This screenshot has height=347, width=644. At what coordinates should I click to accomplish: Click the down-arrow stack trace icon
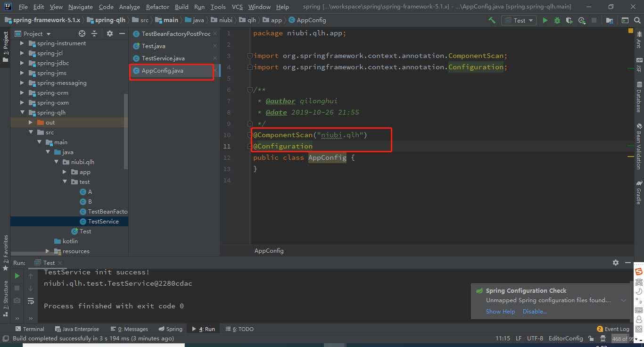[x=31, y=288]
